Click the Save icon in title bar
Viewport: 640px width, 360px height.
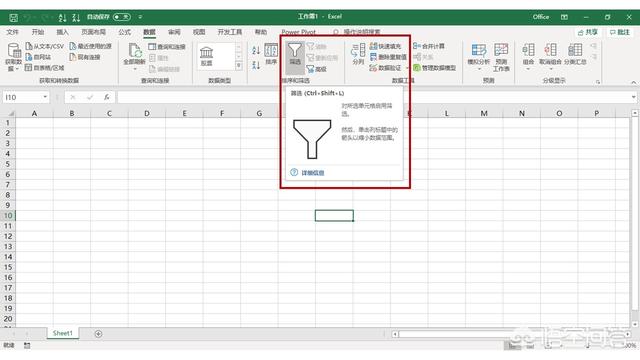13,18
